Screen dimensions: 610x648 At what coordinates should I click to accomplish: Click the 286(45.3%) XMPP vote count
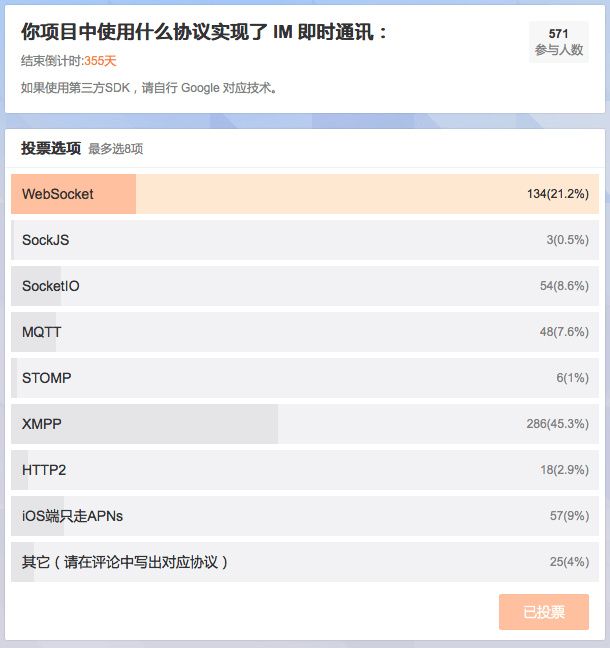point(558,424)
